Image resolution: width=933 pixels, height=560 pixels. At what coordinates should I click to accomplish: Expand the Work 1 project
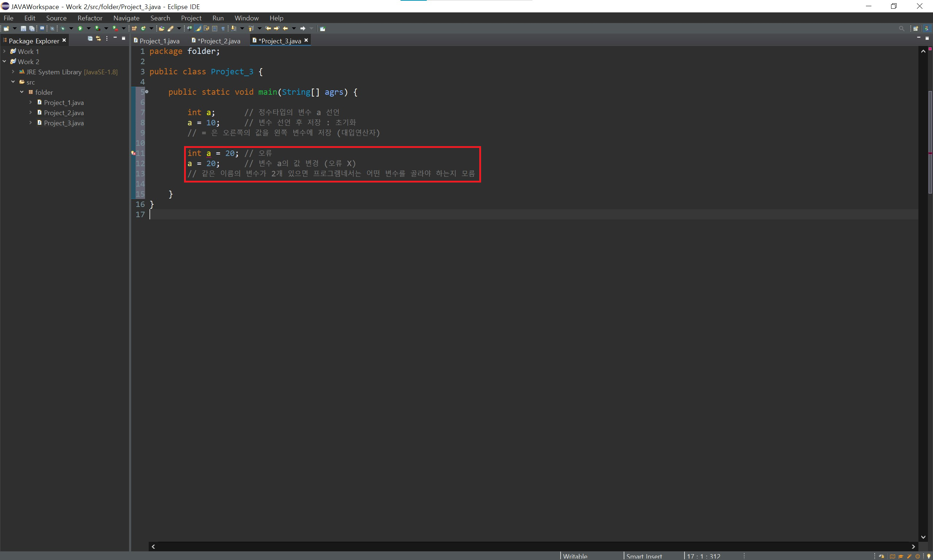[4, 51]
